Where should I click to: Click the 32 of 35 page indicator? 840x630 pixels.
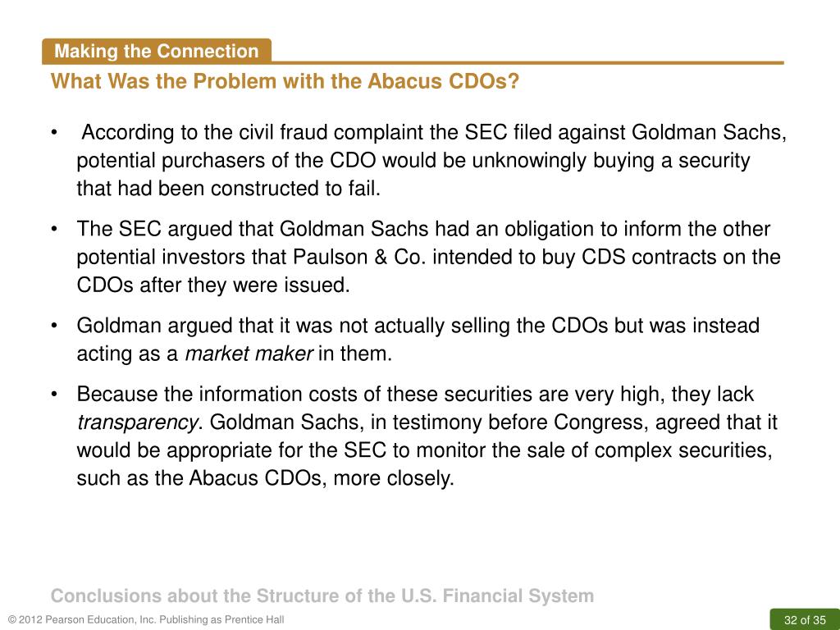coord(805,620)
